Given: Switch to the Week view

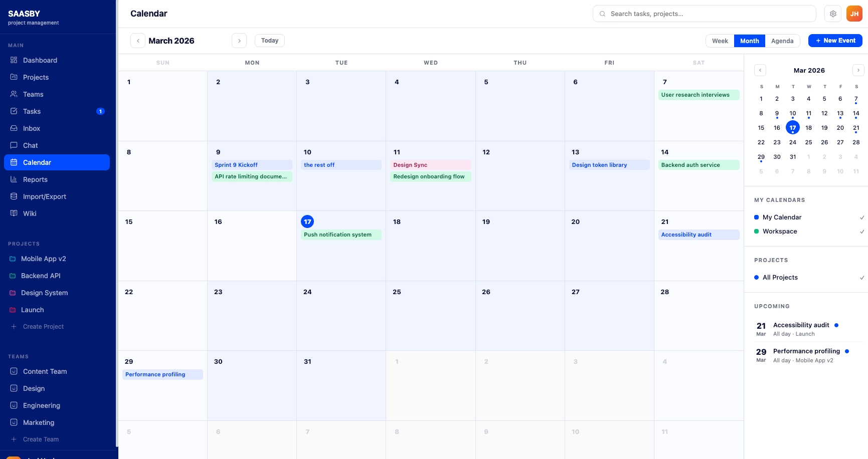Looking at the screenshot, I should point(720,41).
